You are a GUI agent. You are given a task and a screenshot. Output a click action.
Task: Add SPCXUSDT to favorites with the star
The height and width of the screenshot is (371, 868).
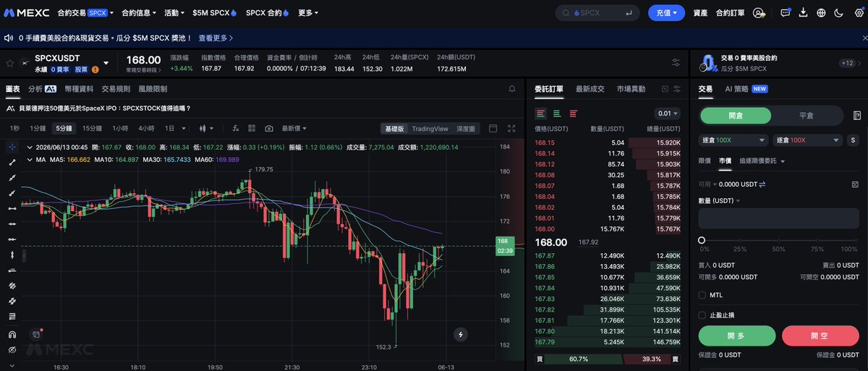(x=9, y=64)
